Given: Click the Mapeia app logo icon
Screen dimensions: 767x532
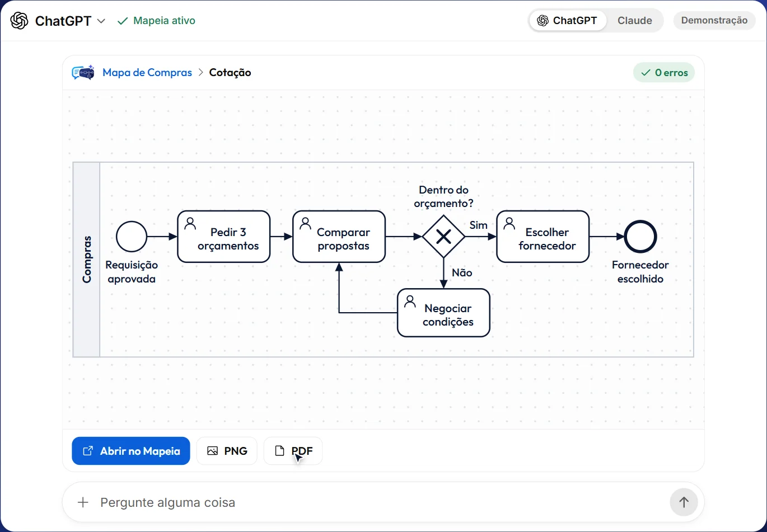Looking at the screenshot, I should (83, 73).
